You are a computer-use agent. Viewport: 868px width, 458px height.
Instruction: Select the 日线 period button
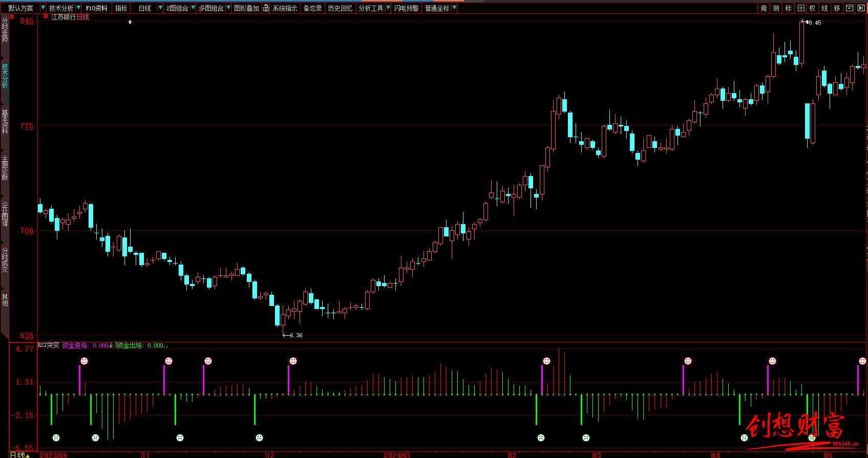point(145,8)
